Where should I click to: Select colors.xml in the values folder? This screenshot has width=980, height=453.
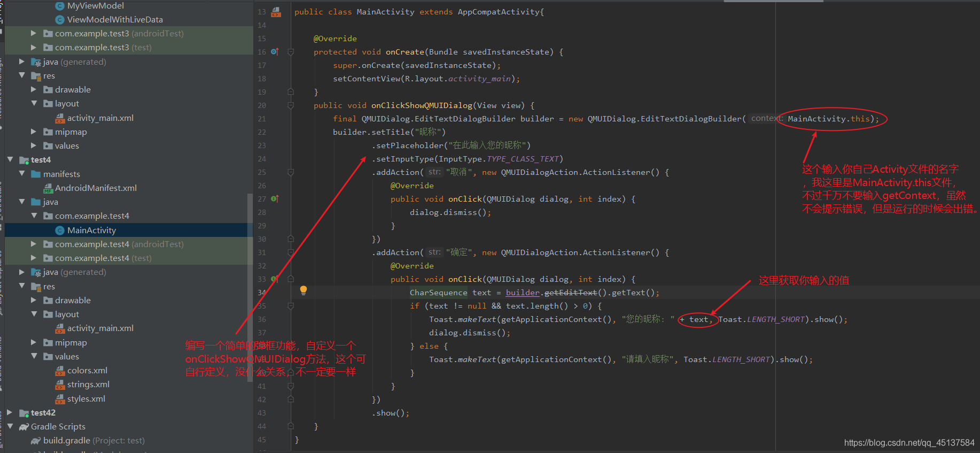(x=87, y=371)
